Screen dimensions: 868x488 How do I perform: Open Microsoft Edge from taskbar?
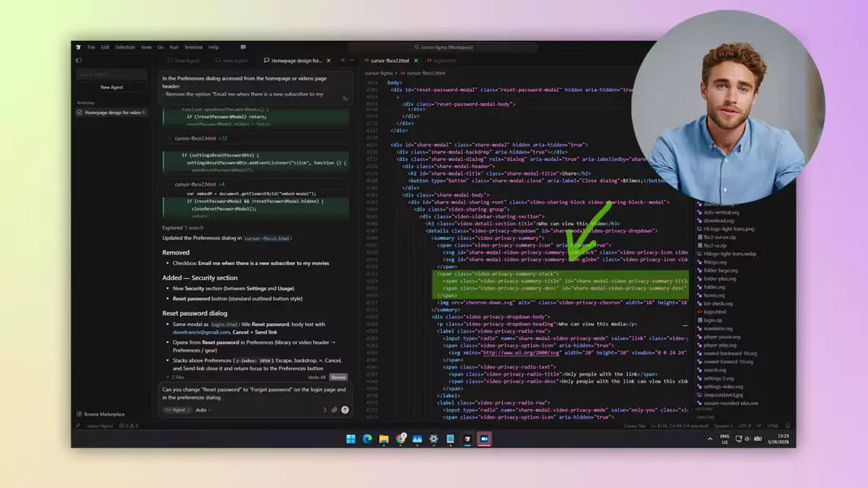[x=367, y=438]
